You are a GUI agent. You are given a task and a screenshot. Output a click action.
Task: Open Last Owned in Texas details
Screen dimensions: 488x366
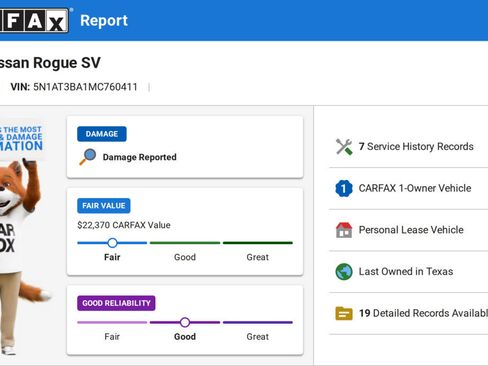coord(408,272)
